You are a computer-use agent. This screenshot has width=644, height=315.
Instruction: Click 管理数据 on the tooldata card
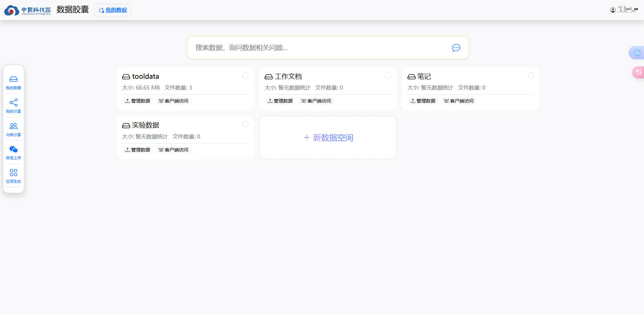(x=138, y=101)
